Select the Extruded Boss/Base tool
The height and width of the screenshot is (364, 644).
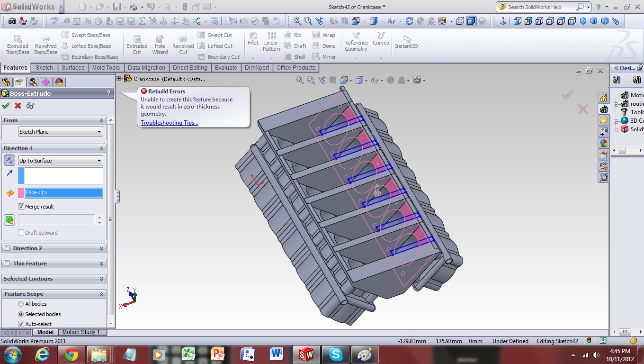point(18,45)
